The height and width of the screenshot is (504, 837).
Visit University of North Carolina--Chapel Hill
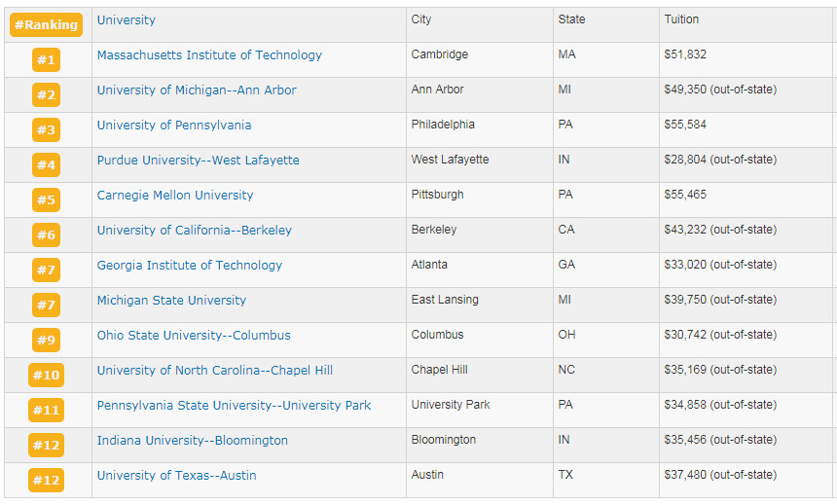click(x=215, y=371)
